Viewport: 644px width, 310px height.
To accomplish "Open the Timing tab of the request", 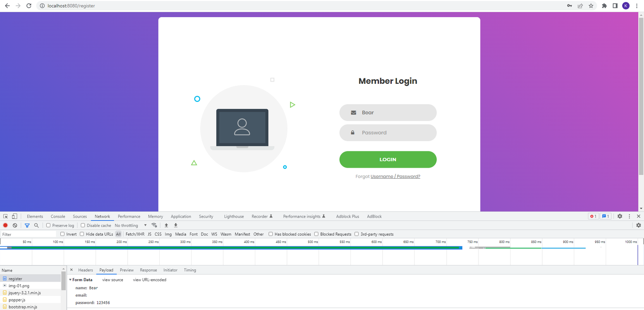I will 190,270.
